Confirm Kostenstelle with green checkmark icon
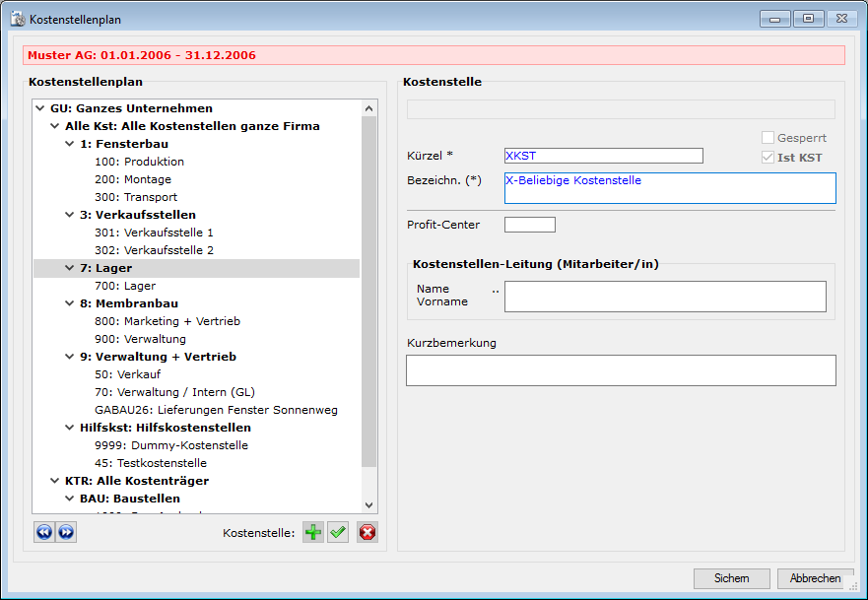Viewport: 868px width, 600px height. pos(338,533)
